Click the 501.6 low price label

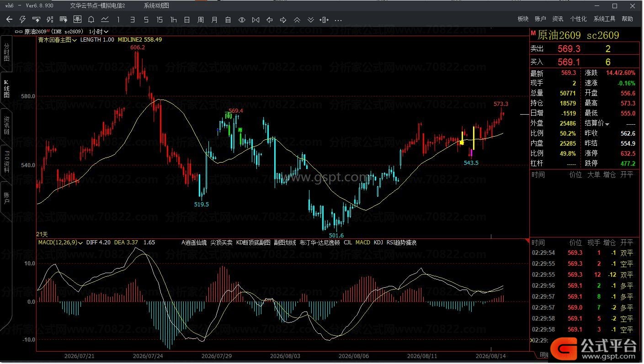tap(336, 235)
